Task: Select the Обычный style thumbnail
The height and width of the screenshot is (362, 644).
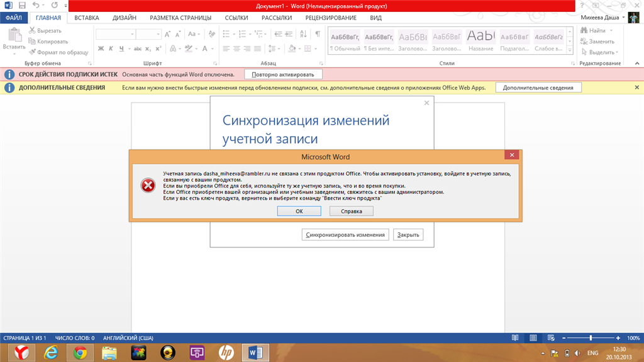Action: coord(345,41)
